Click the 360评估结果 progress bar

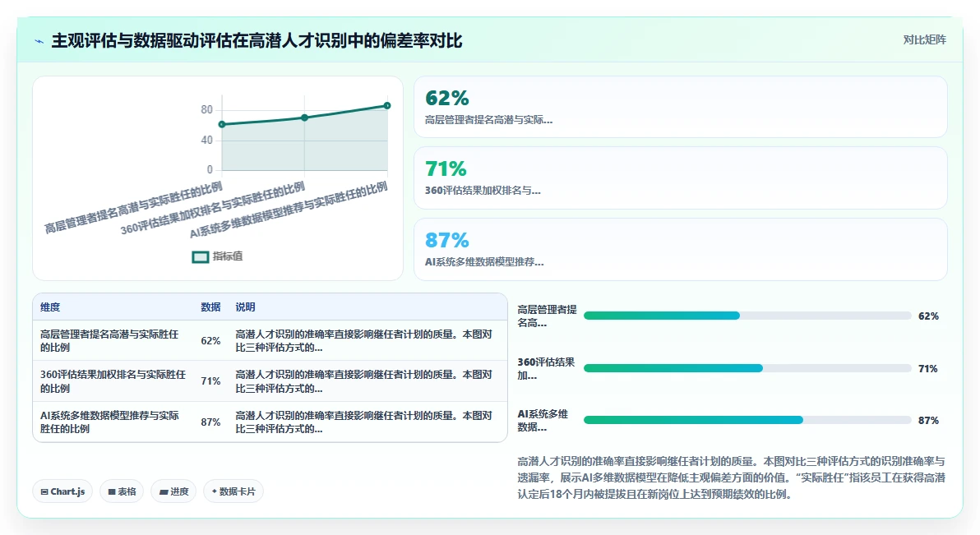[747, 368]
